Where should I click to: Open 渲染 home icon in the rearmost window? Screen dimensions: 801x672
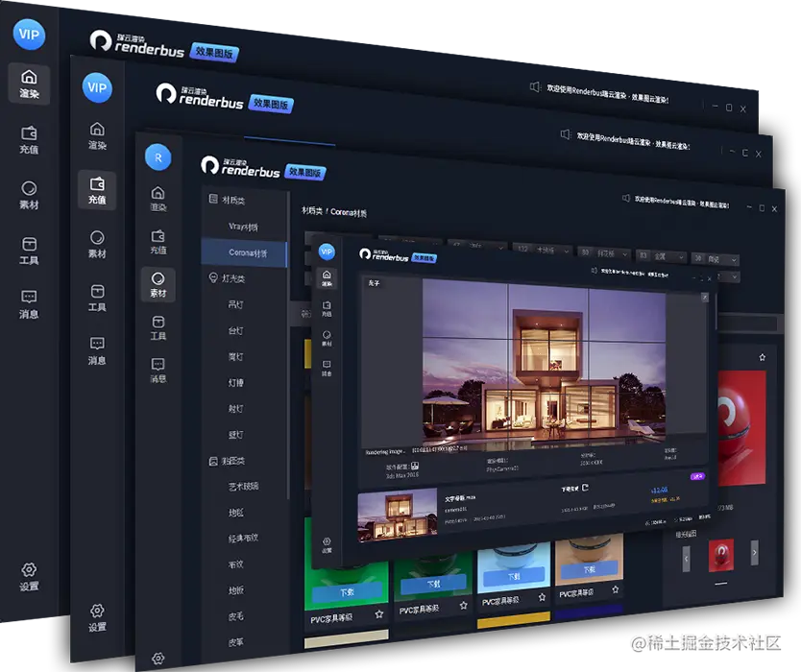[29, 84]
